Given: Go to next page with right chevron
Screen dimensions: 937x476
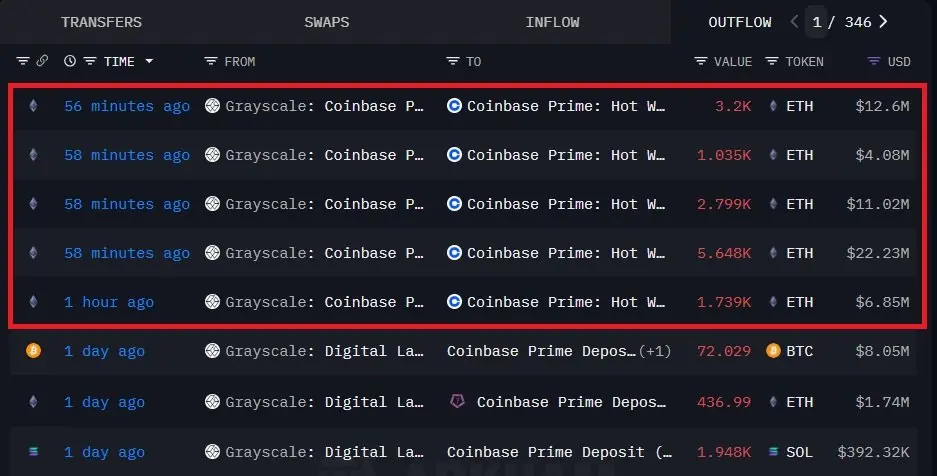Looking at the screenshot, I should [x=883, y=22].
